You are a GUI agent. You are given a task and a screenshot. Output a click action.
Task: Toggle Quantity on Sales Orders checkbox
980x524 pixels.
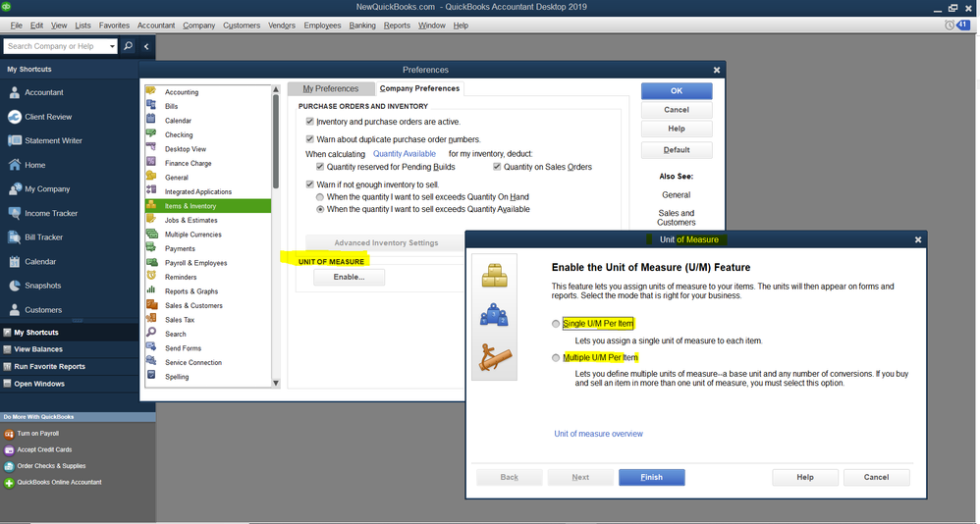[x=497, y=166]
